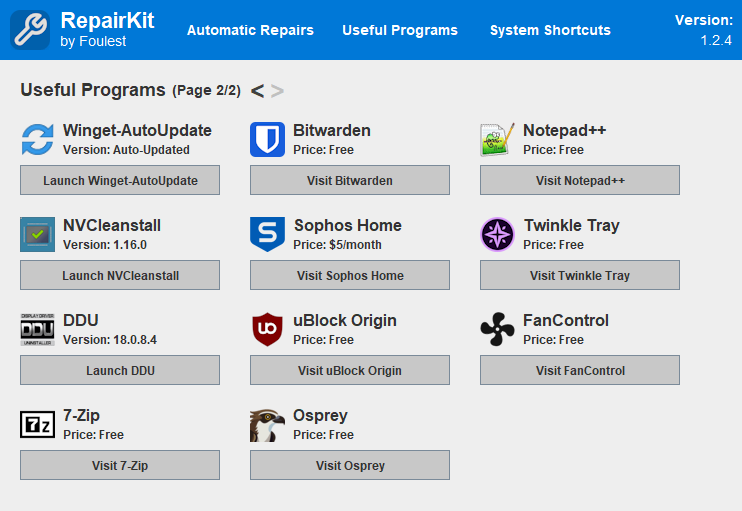This screenshot has height=511, width=742.
Task: Click the RepairKit title text
Action: (107, 20)
